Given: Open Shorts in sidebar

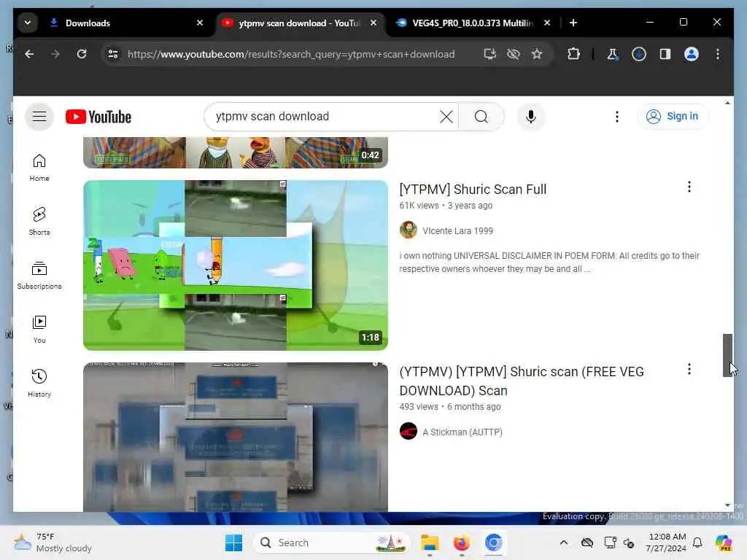Looking at the screenshot, I should coord(39,222).
